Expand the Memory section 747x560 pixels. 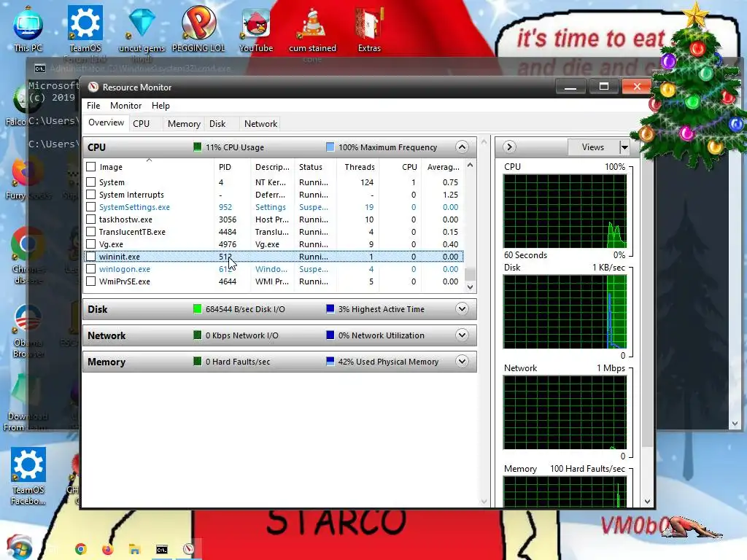click(462, 361)
